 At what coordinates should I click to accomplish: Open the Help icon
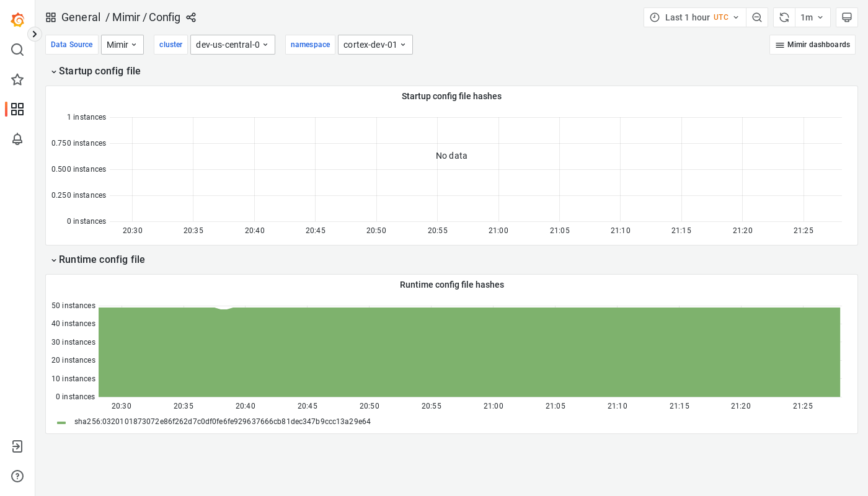pyautogui.click(x=17, y=476)
